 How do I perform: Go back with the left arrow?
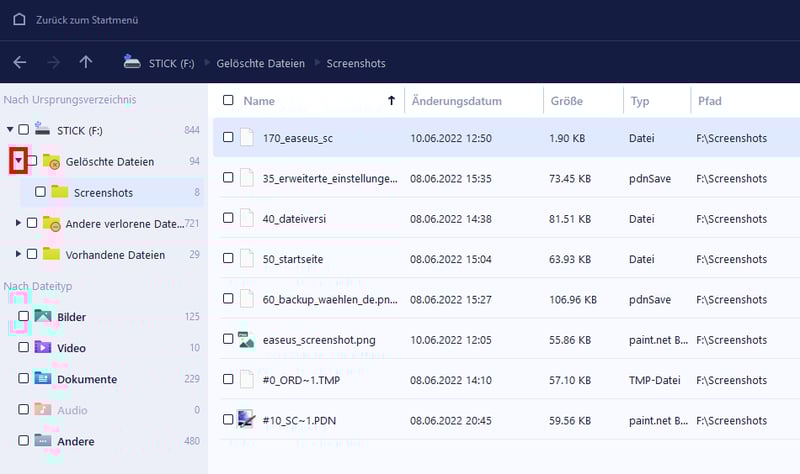[x=20, y=62]
